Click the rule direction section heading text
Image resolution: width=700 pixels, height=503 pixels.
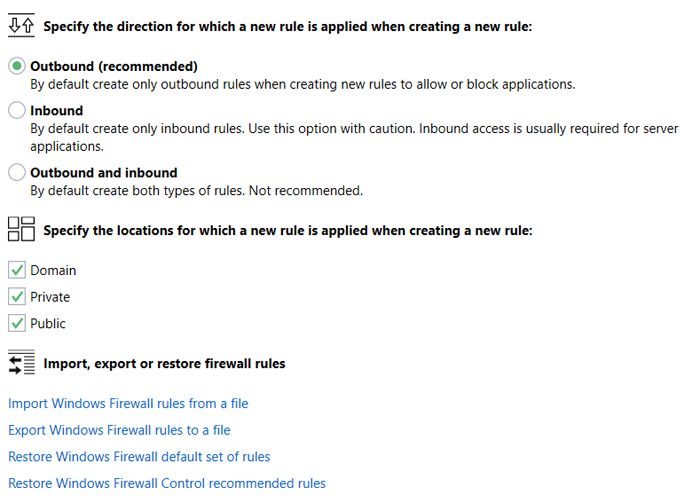coord(287,26)
